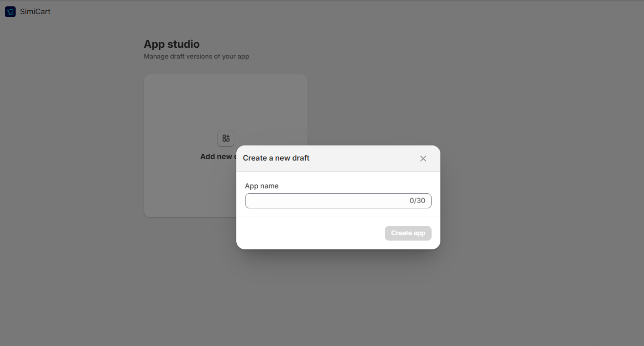Click the App name field label

pyautogui.click(x=262, y=186)
